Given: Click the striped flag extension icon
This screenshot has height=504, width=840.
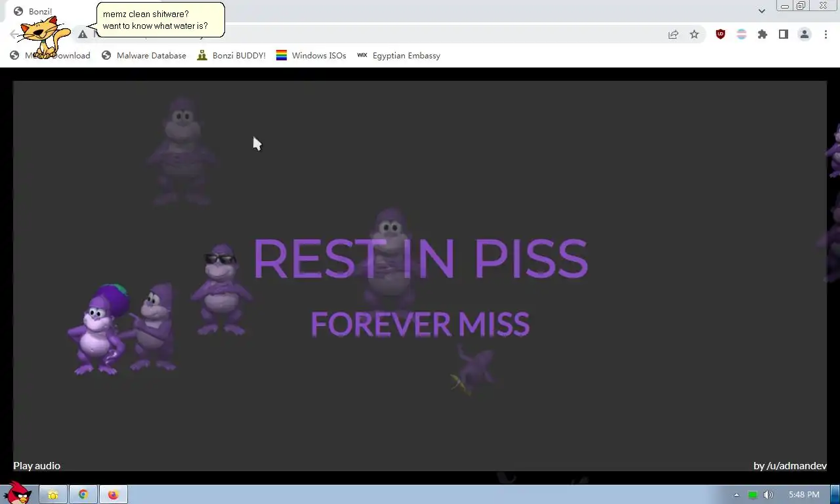Looking at the screenshot, I should (x=742, y=35).
